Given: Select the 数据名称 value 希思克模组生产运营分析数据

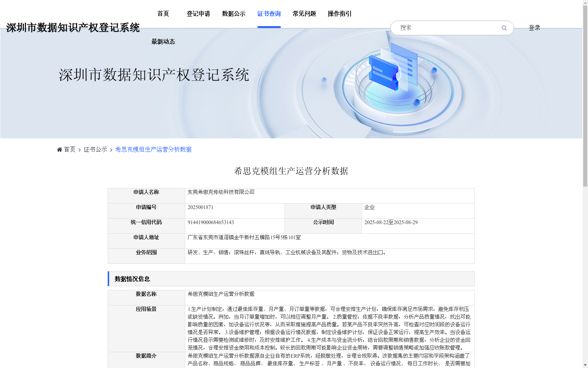Looking at the screenshot, I should [x=221, y=294].
